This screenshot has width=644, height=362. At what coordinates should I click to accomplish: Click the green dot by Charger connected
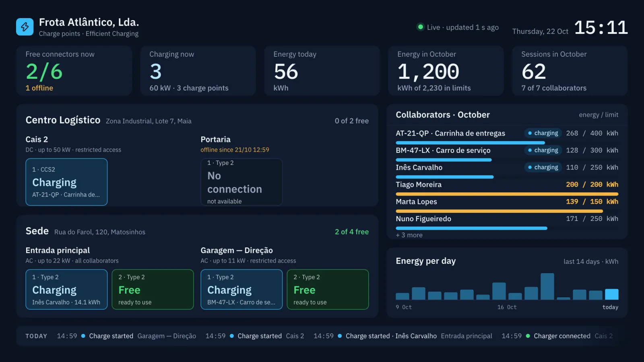tap(528, 336)
